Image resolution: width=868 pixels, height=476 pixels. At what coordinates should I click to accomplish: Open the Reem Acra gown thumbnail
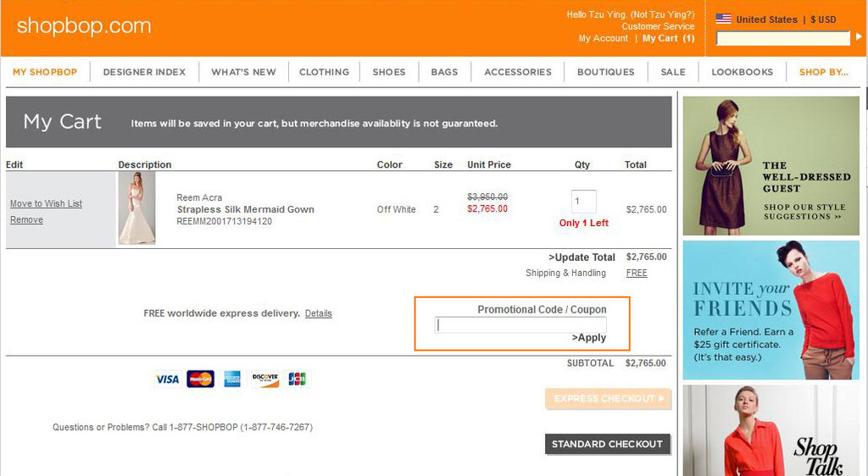coord(136,208)
